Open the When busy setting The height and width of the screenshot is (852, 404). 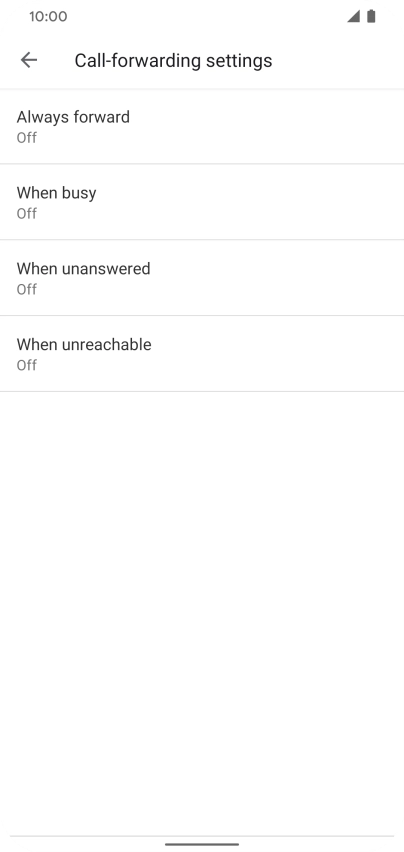202,202
